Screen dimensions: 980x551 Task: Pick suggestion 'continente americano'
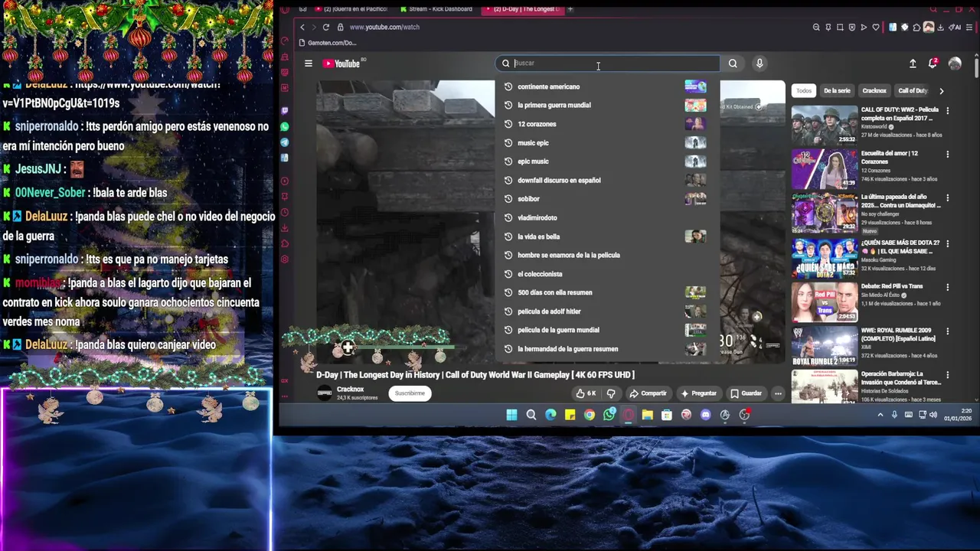[x=607, y=86]
